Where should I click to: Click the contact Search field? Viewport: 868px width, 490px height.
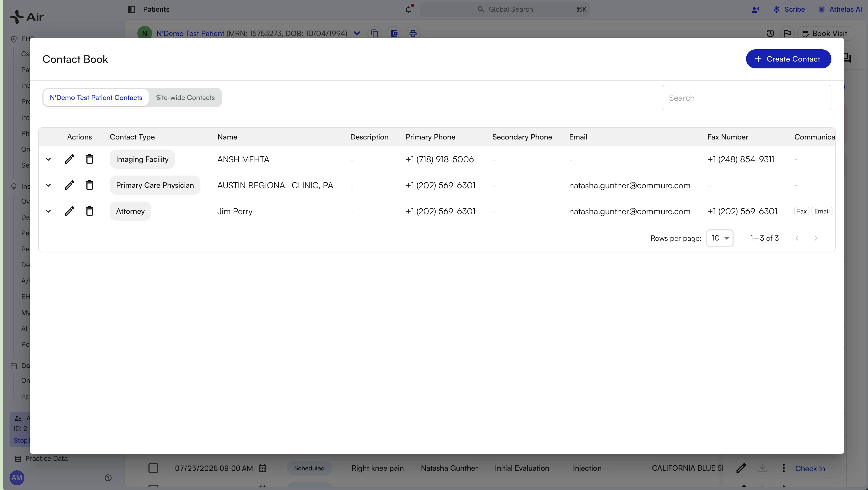pos(746,98)
